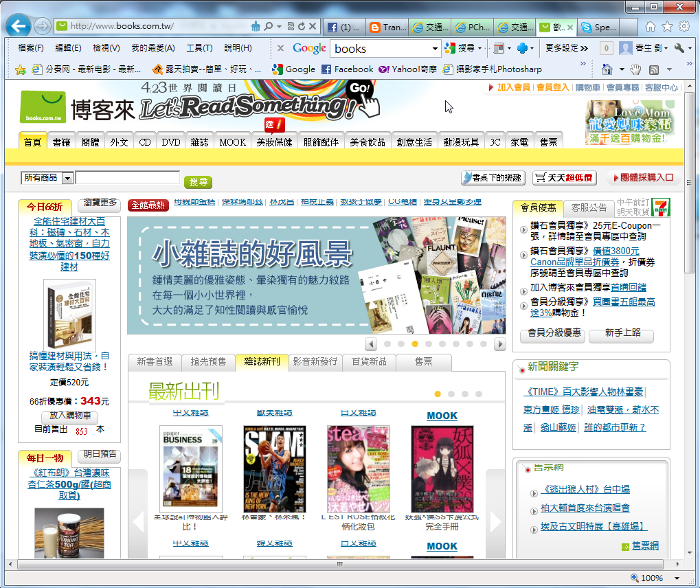Refresh the page with reload icon
Screen dimensions: 700x588
tap(302, 26)
